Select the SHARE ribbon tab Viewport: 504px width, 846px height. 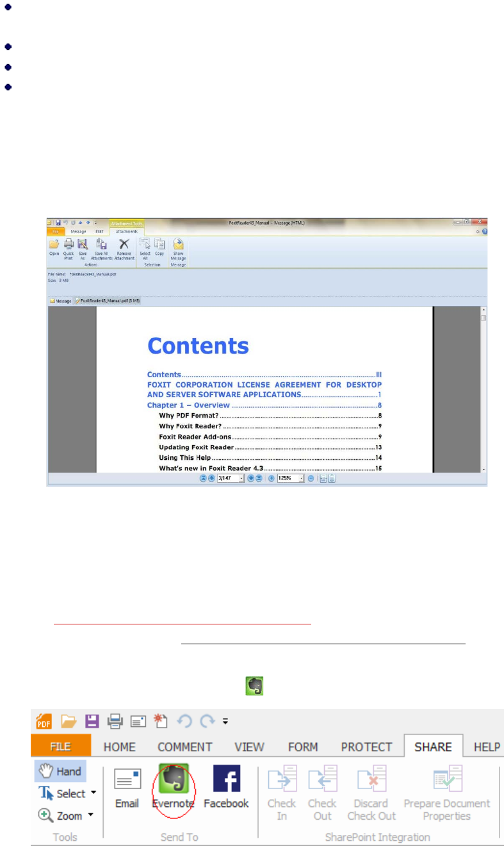coord(434,747)
